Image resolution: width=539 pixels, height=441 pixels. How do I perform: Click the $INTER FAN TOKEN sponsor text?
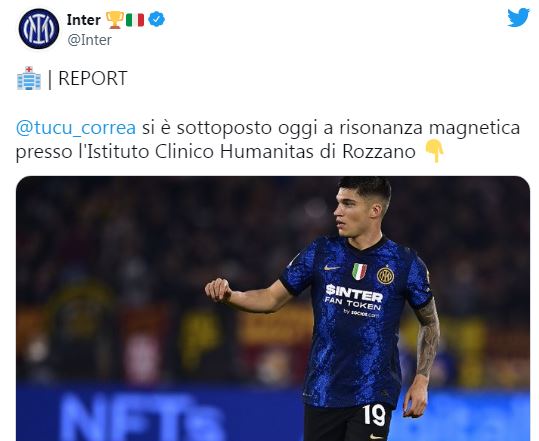pos(354,298)
